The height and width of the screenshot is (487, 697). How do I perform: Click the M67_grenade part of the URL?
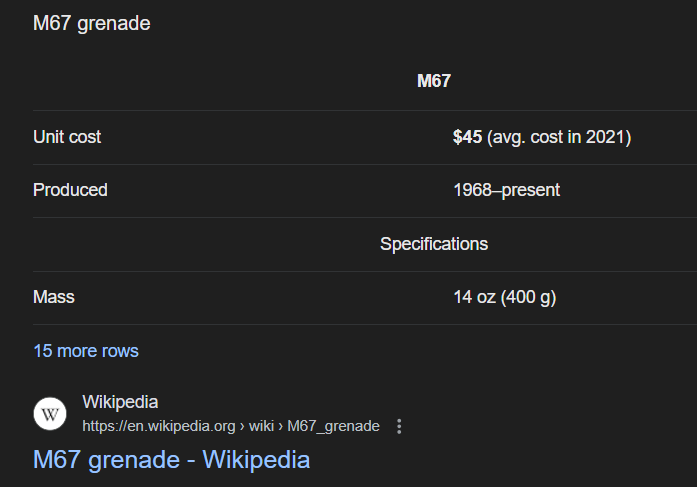tap(333, 426)
